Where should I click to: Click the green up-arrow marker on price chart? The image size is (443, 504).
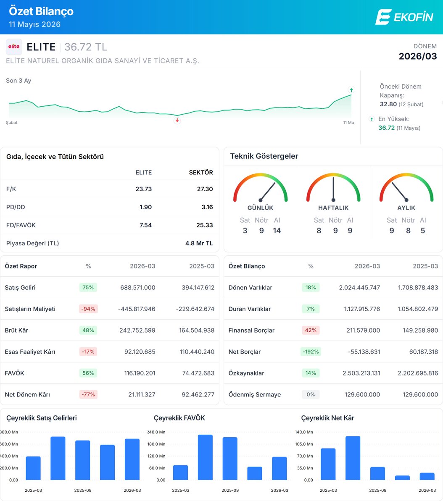[351, 90]
